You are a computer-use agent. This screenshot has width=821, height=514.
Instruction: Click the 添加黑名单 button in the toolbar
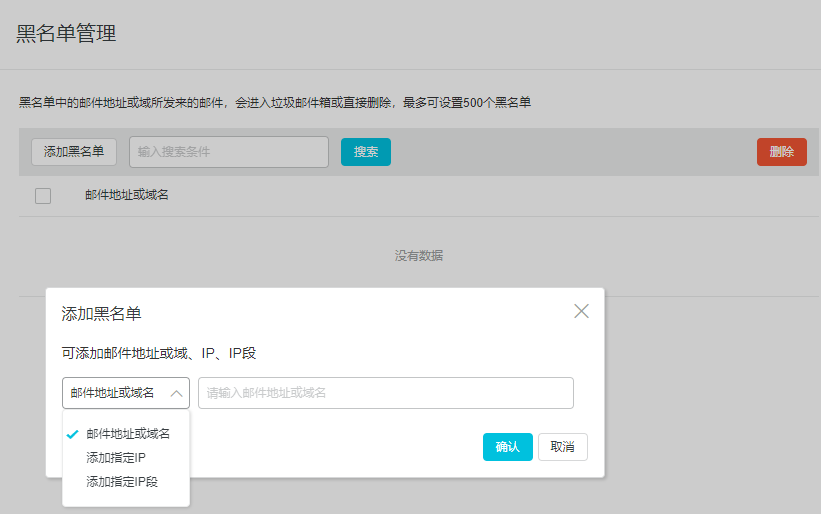74,152
